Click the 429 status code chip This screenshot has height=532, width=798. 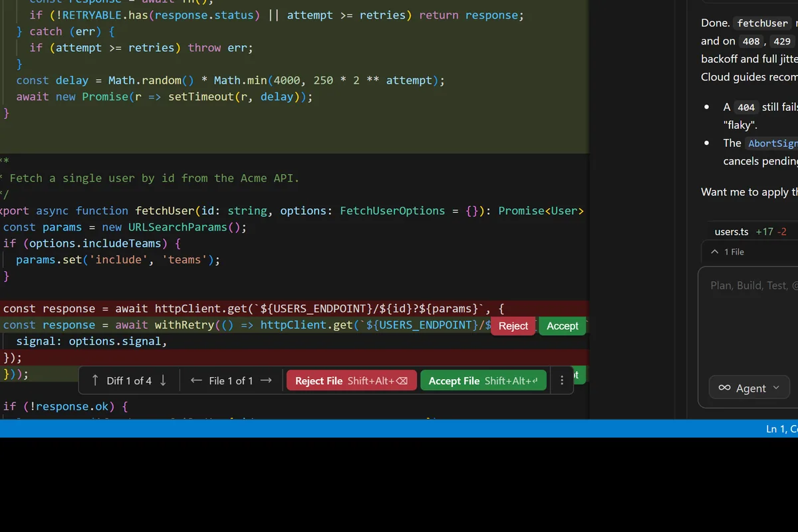click(782, 41)
